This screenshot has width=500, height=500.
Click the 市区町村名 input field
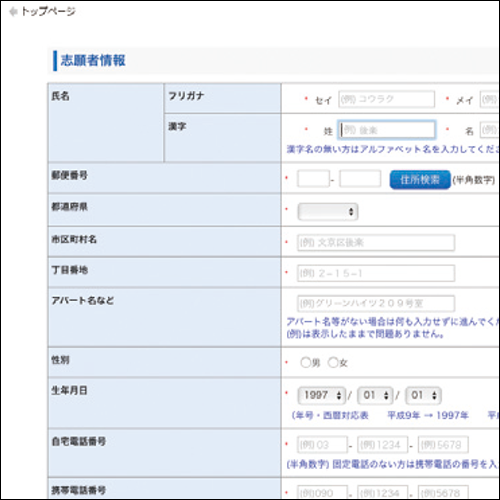point(376,243)
